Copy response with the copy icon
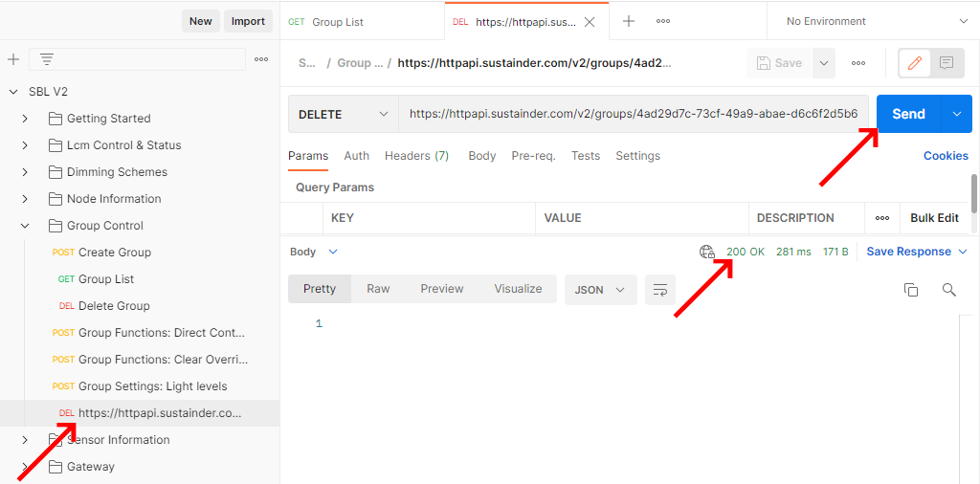980x484 pixels. (x=911, y=290)
